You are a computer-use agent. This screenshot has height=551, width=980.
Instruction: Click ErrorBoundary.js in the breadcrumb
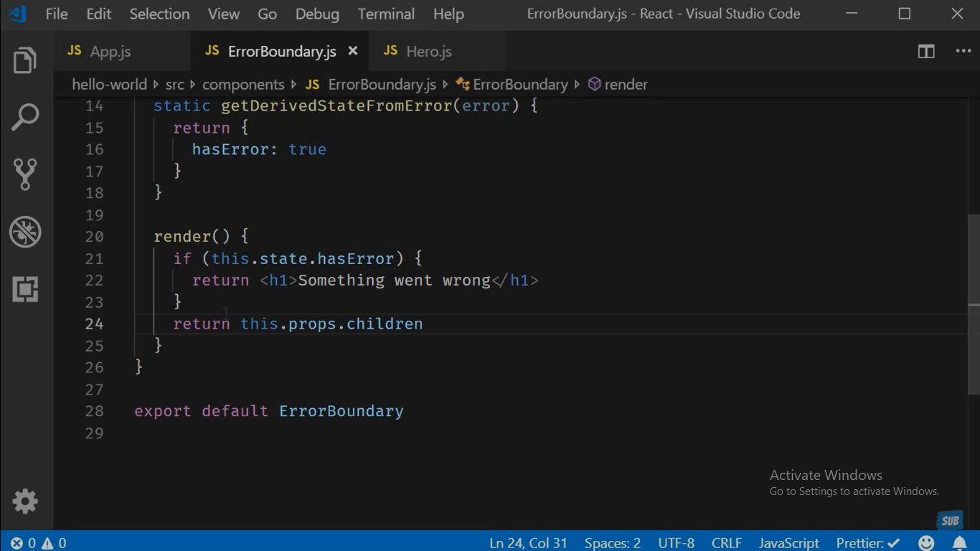(x=382, y=84)
